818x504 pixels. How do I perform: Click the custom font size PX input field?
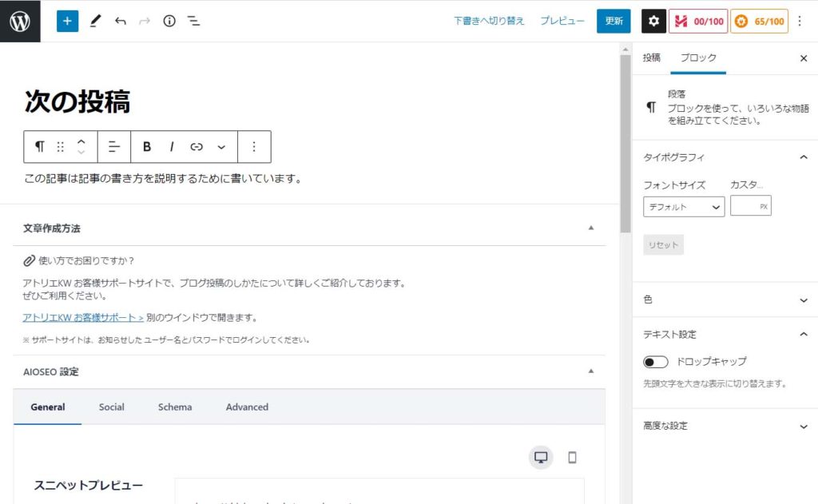(x=751, y=205)
